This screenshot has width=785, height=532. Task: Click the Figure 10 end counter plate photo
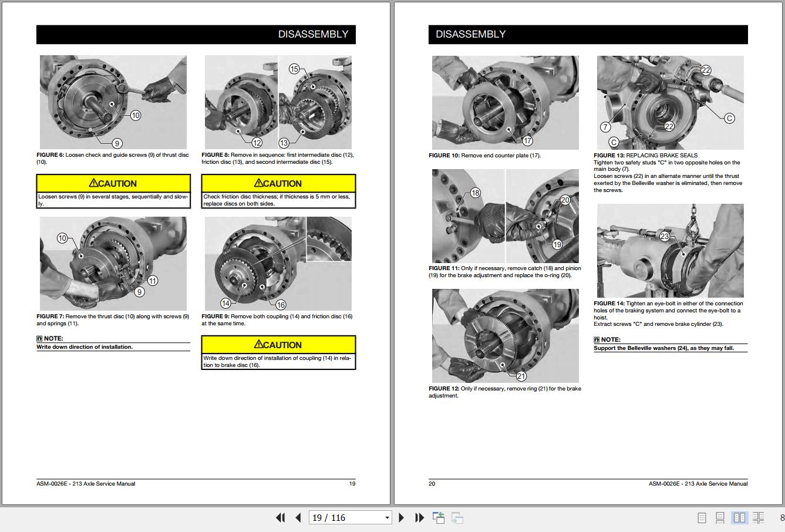[506, 103]
